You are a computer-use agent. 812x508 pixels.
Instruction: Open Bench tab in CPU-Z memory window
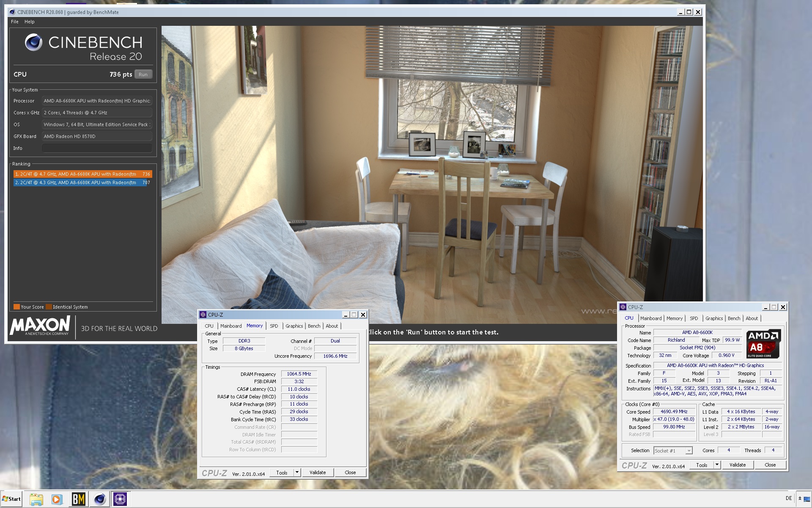tap(314, 326)
